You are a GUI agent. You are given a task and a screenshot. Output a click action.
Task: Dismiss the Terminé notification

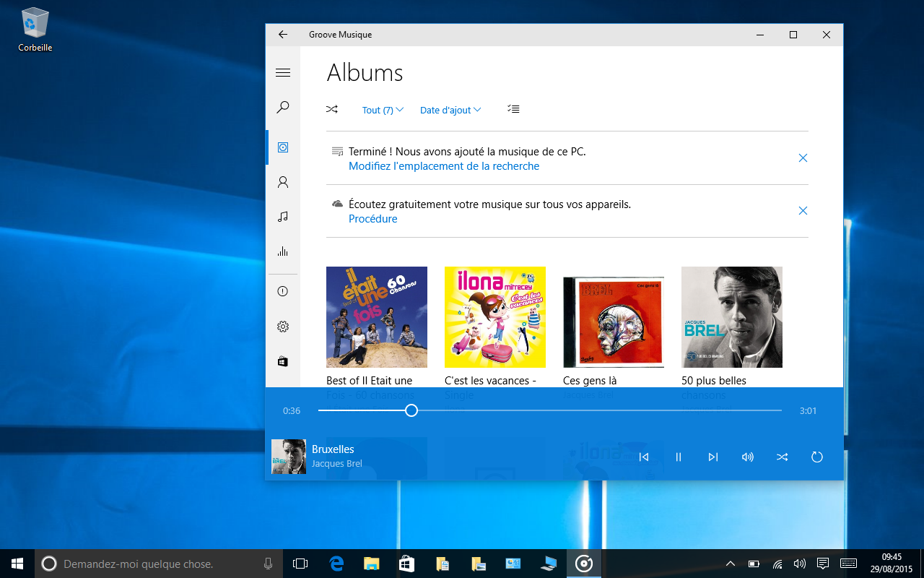(x=803, y=158)
